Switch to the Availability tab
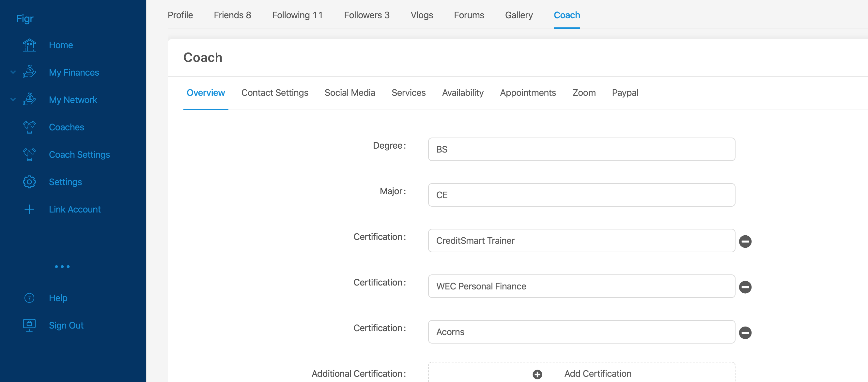This screenshot has height=382, width=868. pyautogui.click(x=462, y=93)
